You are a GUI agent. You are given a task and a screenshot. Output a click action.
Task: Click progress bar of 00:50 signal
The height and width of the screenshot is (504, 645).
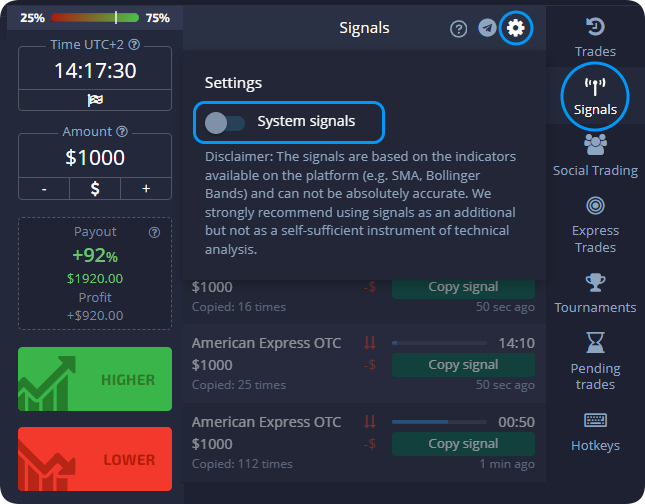(x=439, y=422)
